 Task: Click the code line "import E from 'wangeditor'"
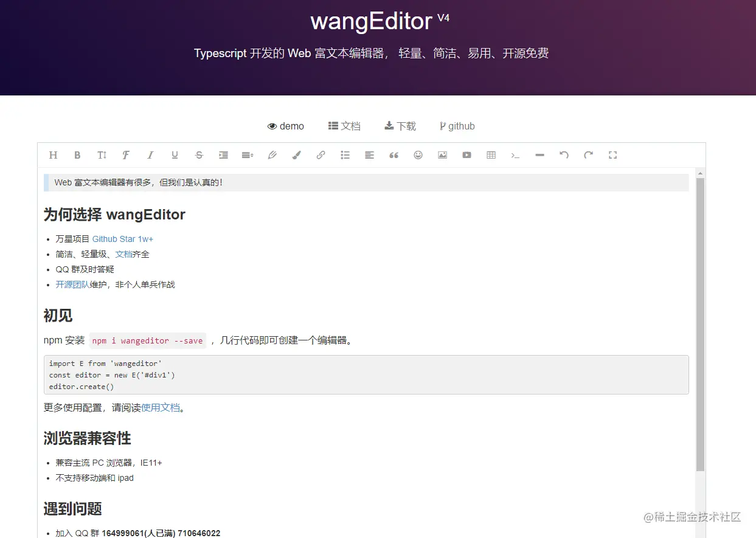(105, 364)
